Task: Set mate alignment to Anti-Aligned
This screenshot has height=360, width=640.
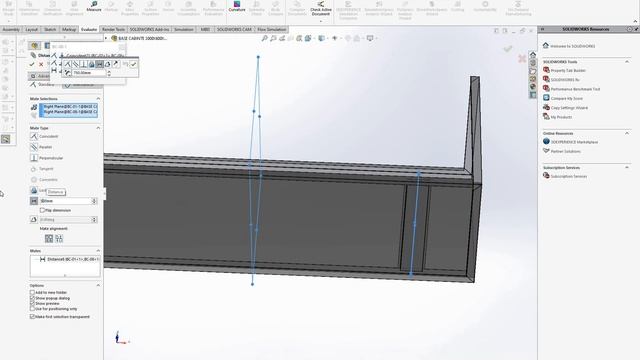Action: 59,239
